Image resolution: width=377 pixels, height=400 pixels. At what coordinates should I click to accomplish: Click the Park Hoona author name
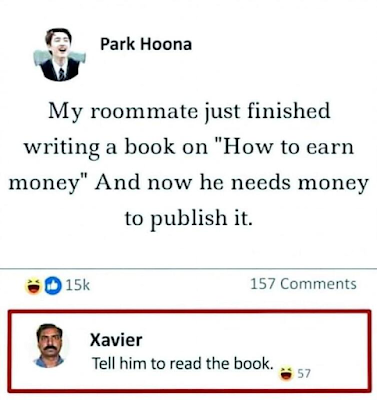click(x=146, y=44)
